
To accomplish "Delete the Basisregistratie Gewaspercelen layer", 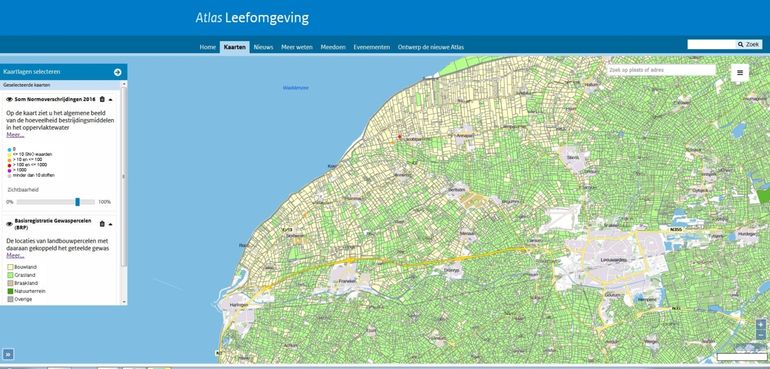I will [x=102, y=224].
